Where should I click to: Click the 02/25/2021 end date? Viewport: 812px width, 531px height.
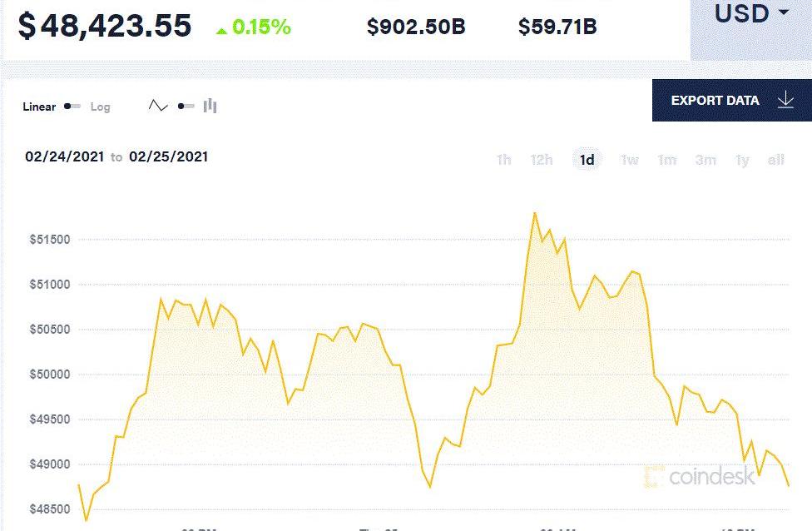coord(169,156)
